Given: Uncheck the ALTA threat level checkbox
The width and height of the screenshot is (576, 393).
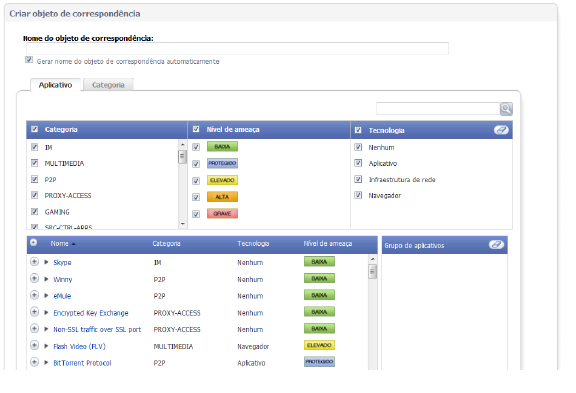Looking at the screenshot, I should click(x=196, y=197).
